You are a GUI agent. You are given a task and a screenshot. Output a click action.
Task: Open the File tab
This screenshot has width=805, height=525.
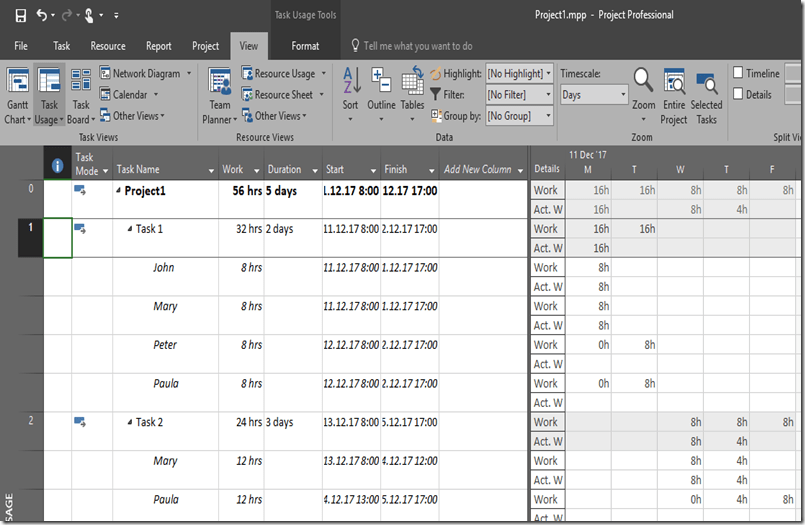(21, 46)
